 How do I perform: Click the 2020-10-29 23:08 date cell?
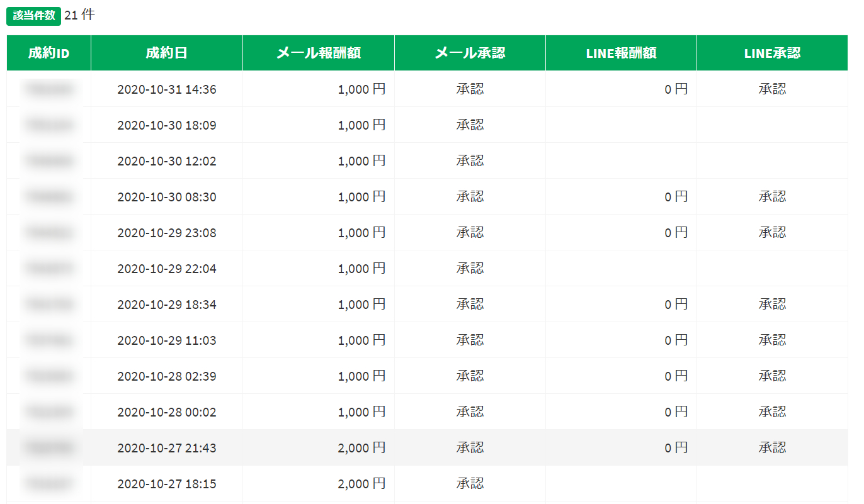click(x=166, y=233)
